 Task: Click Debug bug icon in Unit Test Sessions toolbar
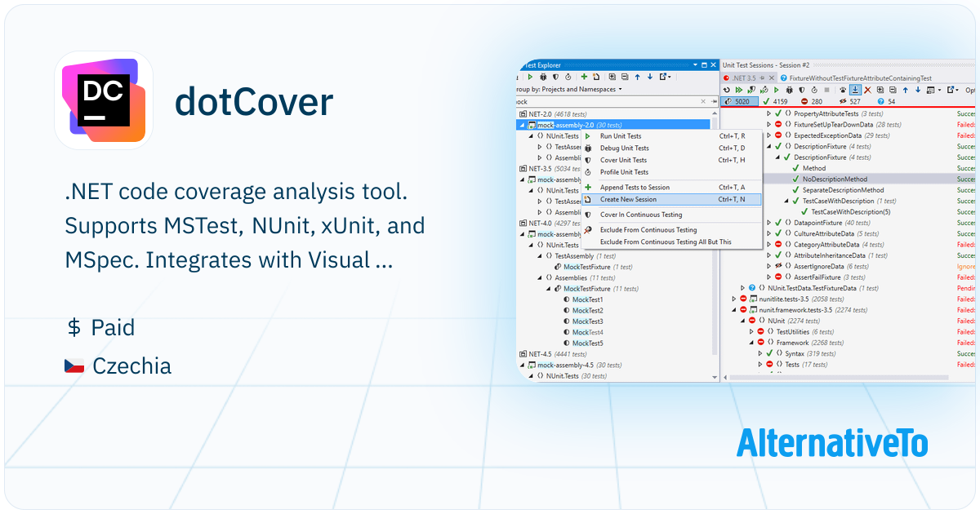click(x=790, y=90)
